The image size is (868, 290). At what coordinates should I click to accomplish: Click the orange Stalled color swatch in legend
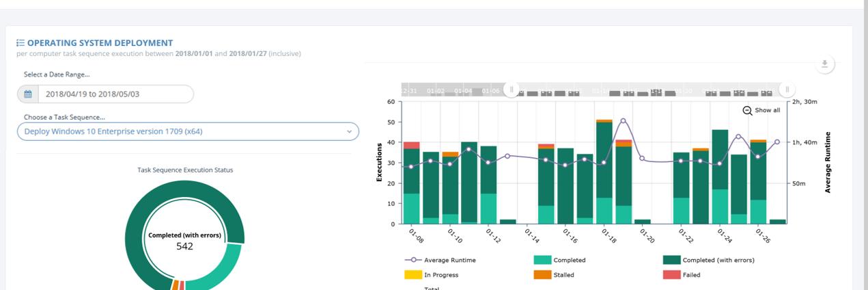tap(542, 275)
